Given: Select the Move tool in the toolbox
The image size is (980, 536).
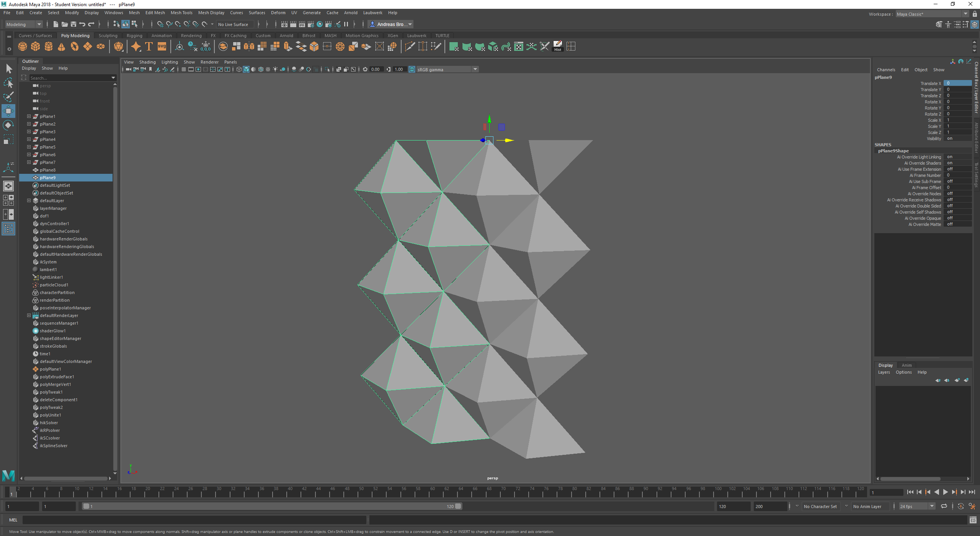Looking at the screenshot, I should point(8,111).
